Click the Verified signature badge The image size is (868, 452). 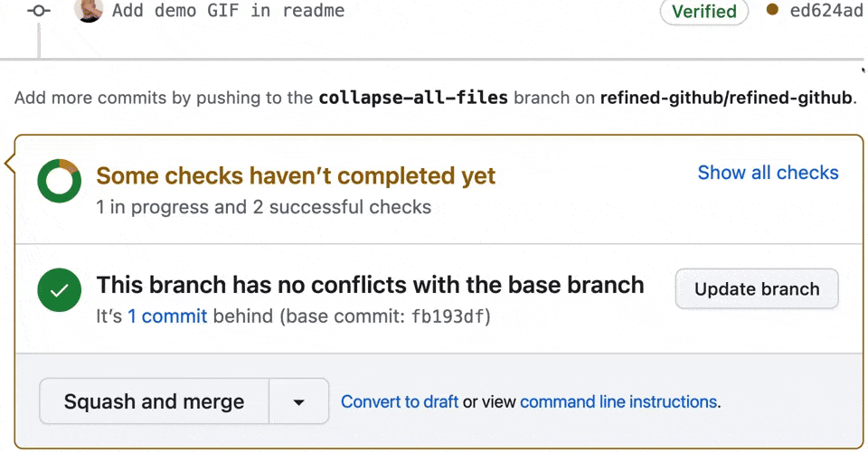[704, 12]
